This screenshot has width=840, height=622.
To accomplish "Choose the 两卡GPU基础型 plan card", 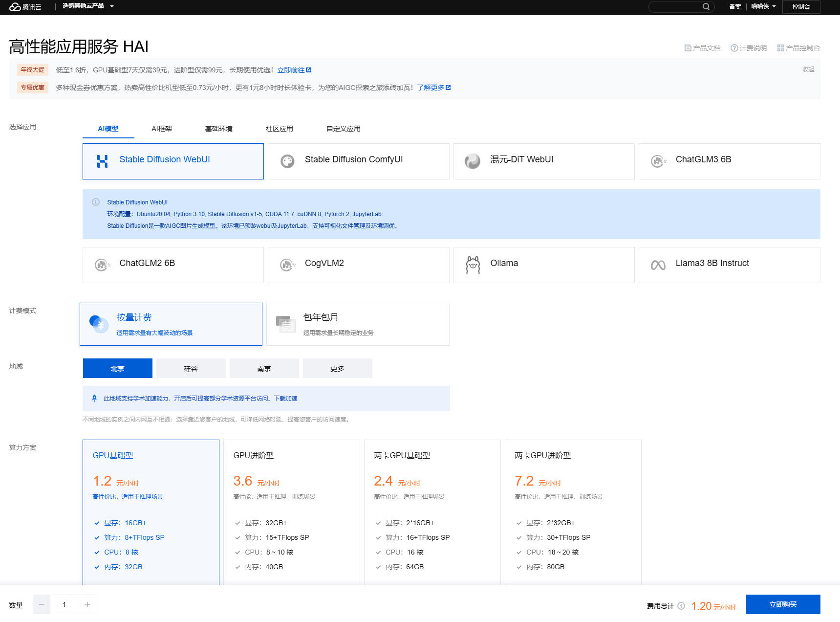I will 432,512.
